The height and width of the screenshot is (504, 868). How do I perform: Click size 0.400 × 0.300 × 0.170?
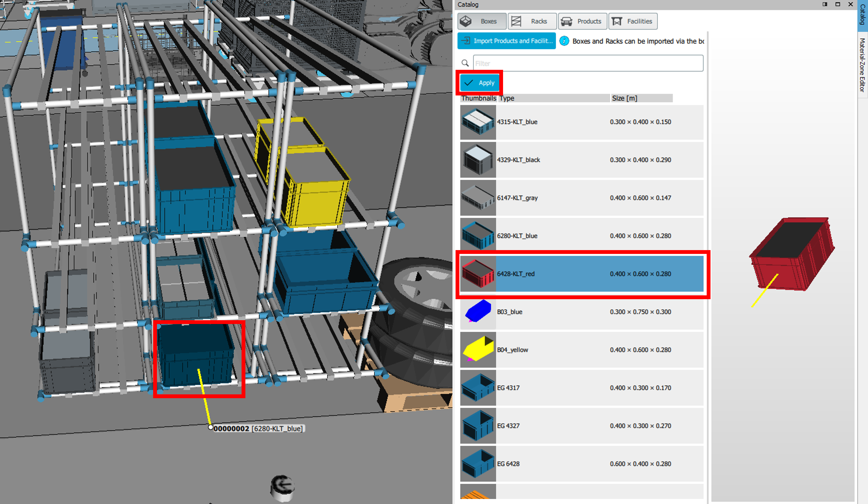640,388
